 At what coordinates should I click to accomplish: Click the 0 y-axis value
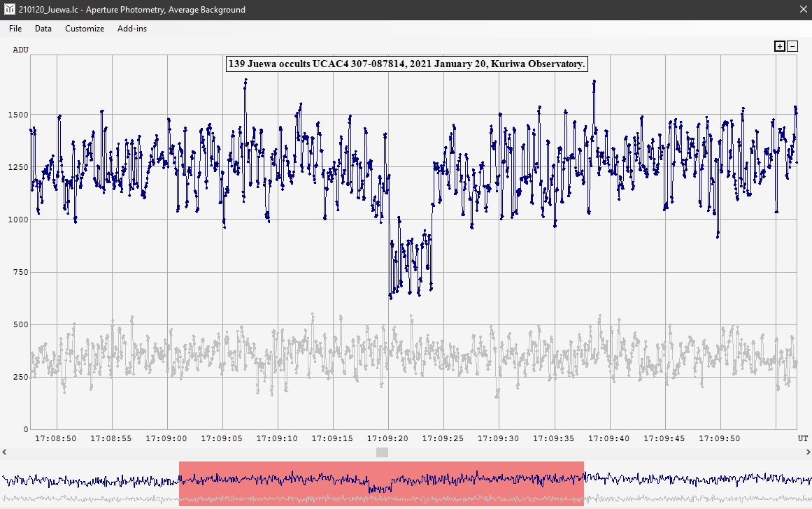coord(26,429)
